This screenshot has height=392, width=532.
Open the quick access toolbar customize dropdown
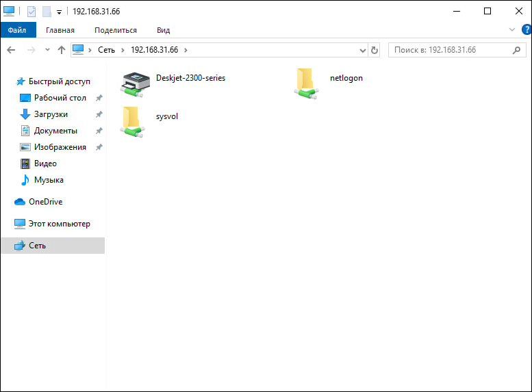[59, 12]
